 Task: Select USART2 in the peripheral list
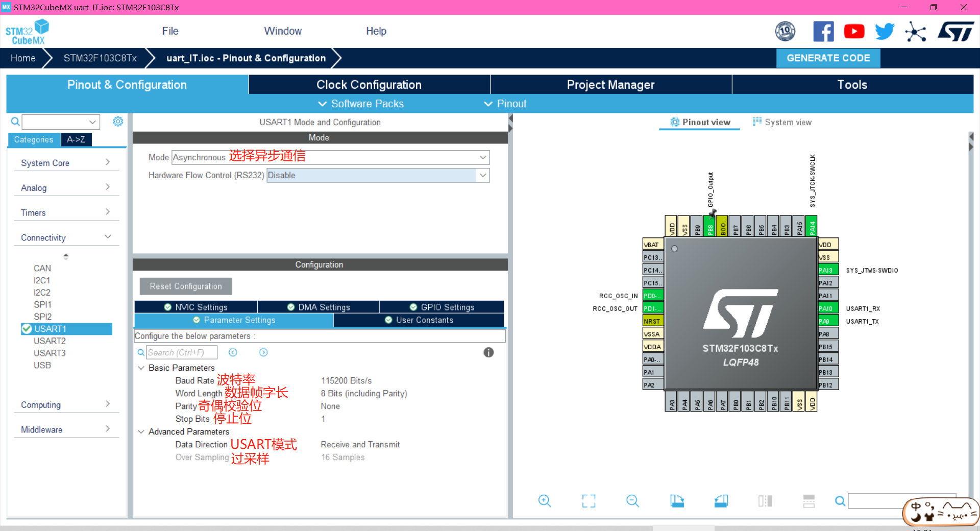click(50, 341)
